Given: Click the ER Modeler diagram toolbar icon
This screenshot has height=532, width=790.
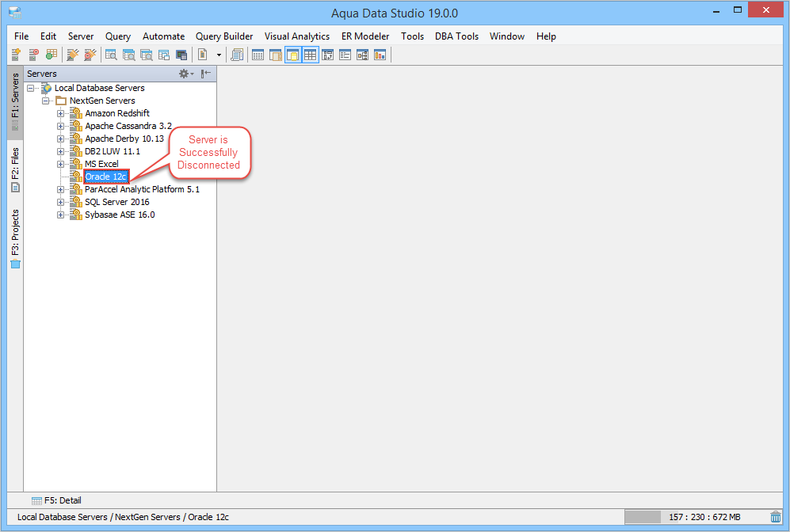Looking at the screenshot, I should (x=363, y=55).
